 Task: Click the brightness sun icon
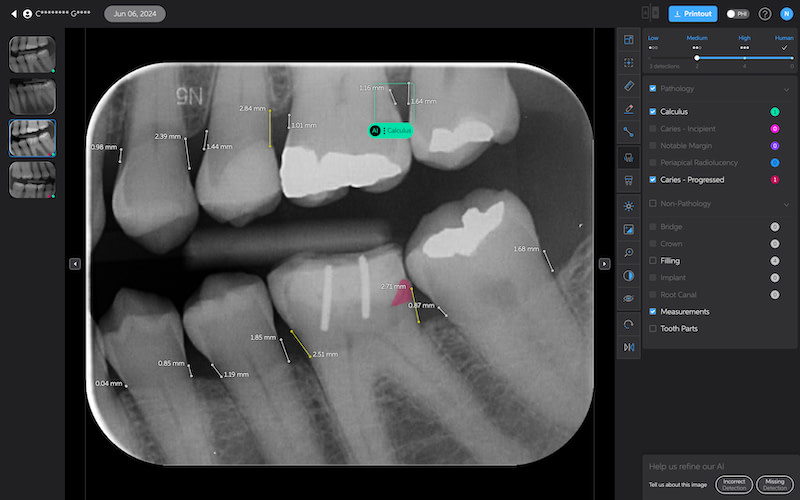(628, 205)
